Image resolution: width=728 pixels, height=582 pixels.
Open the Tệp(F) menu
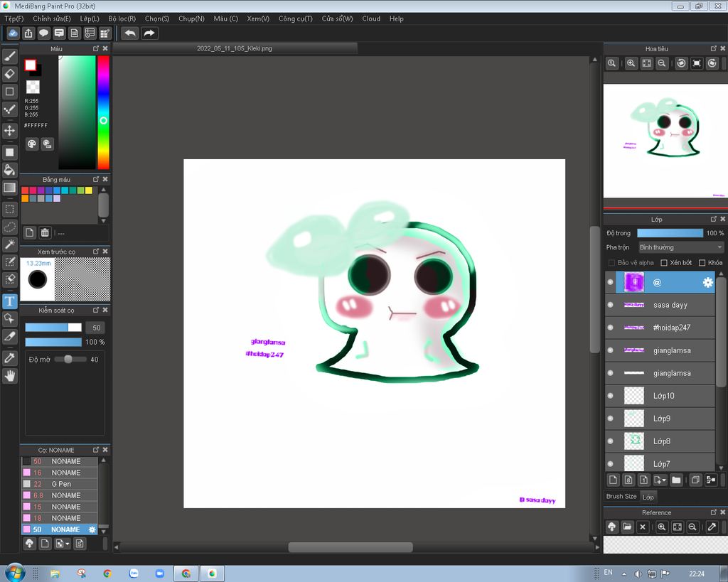click(14, 18)
